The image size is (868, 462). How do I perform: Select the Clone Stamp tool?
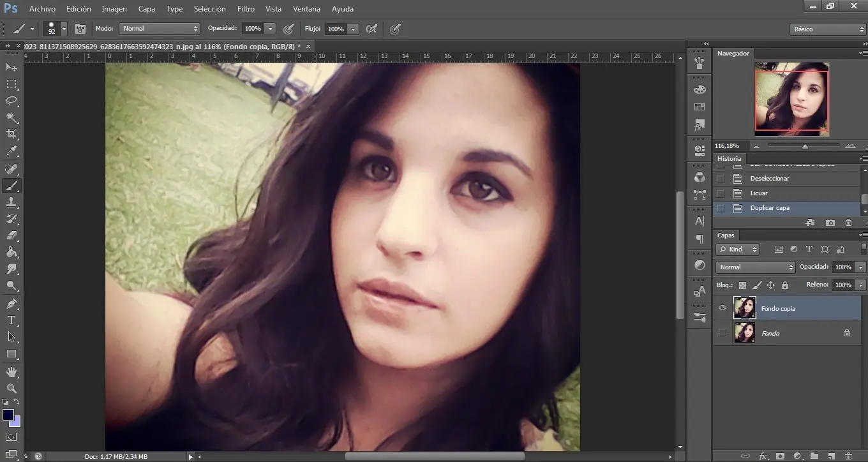(11, 202)
